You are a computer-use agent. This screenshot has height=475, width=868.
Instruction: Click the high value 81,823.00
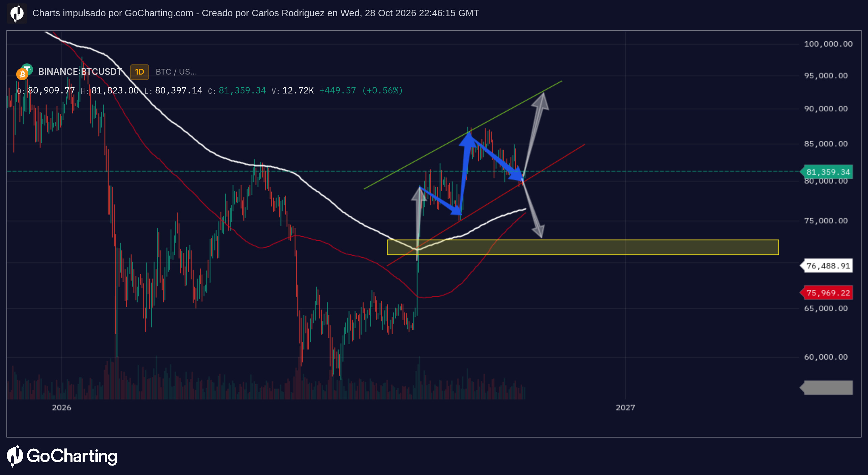click(x=115, y=90)
